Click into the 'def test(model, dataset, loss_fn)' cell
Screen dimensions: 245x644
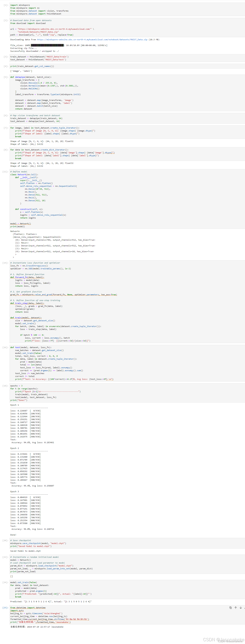[127, 364]
